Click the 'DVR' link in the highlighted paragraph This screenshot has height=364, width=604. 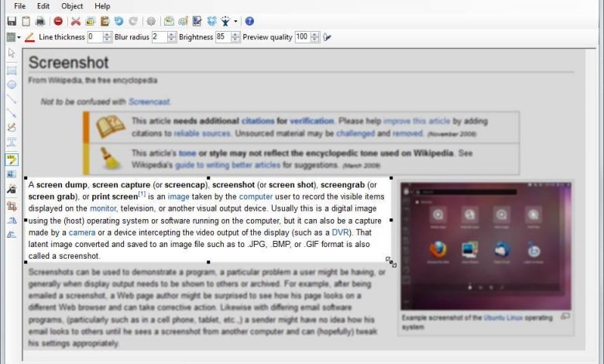pyautogui.click(x=341, y=232)
